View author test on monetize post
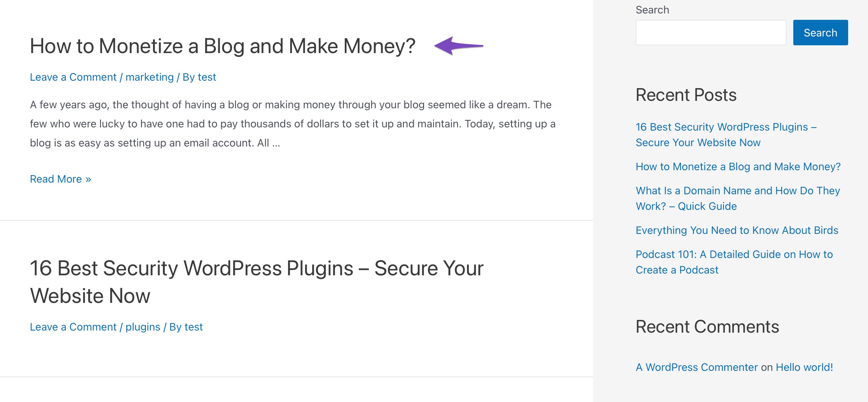Image resolution: width=868 pixels, height=402 pixels. [207, 77]
